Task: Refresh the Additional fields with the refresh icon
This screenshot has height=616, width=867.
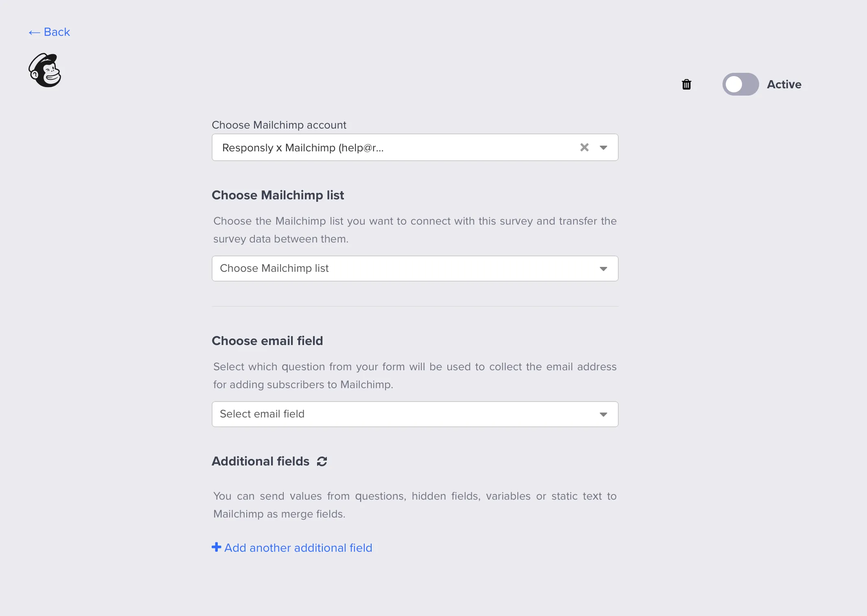Action: pyautogui.click(x=322, y=461)
